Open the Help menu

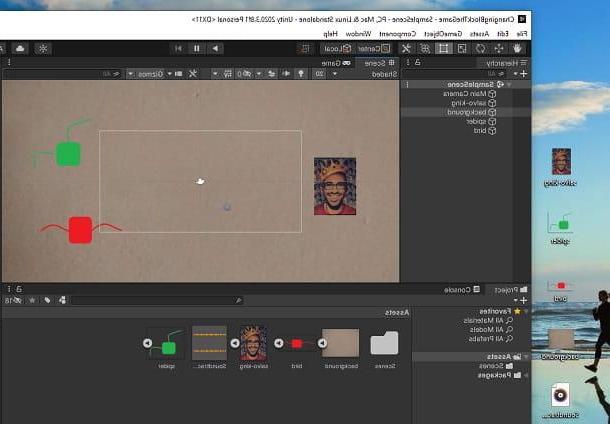pyautogui.click(x=330, y=34)
